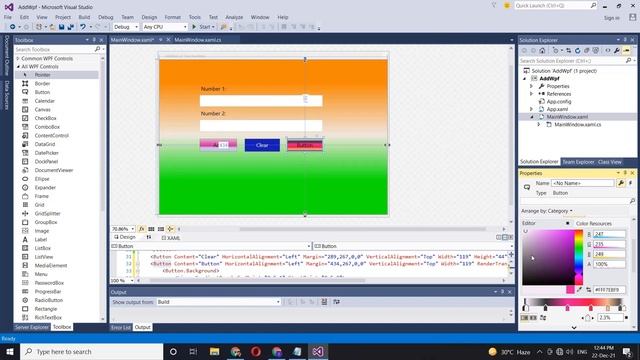Select radial gradient type in brush editor

pos(533,318)
